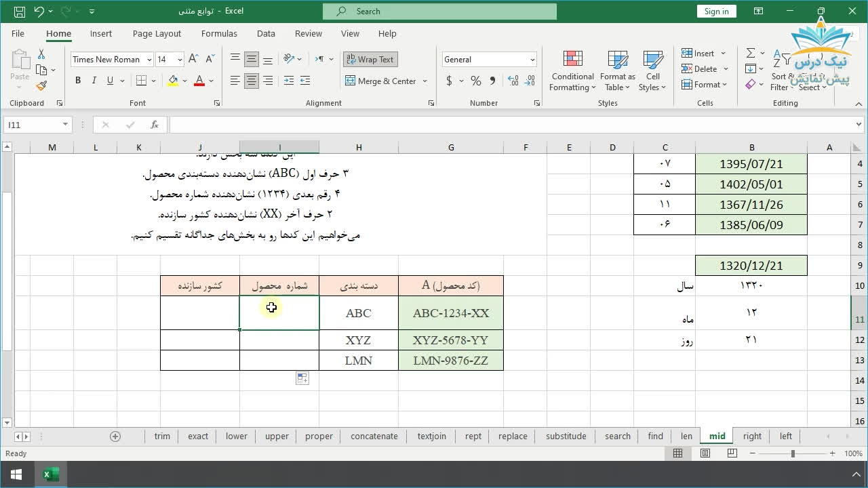This screenshot has width=868, height=488.
Task: Undo the last action
Action: click(39, 12)
